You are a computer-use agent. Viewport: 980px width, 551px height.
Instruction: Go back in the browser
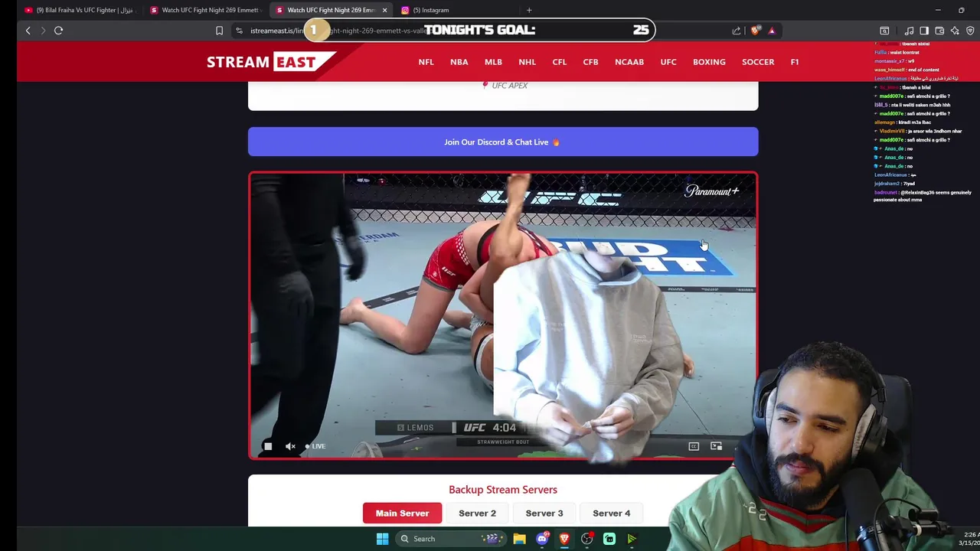28,31
